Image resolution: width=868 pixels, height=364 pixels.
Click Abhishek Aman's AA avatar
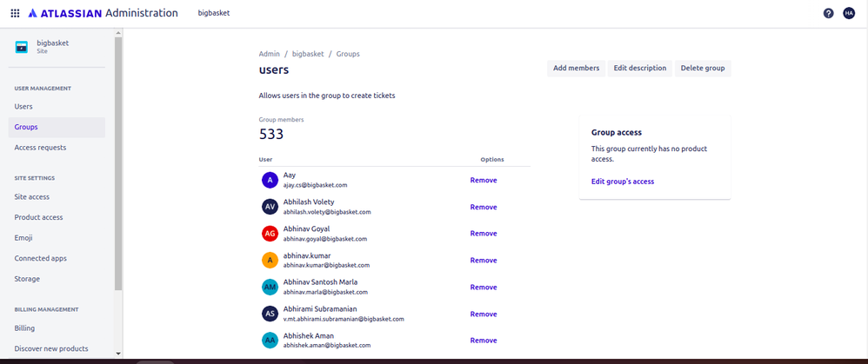[x=270, y=341]
